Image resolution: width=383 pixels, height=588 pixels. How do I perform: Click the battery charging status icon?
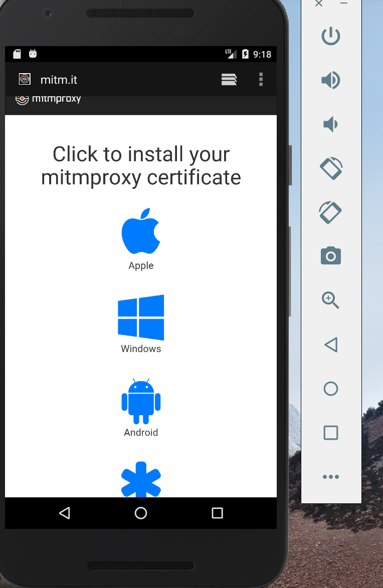(245, 54)
